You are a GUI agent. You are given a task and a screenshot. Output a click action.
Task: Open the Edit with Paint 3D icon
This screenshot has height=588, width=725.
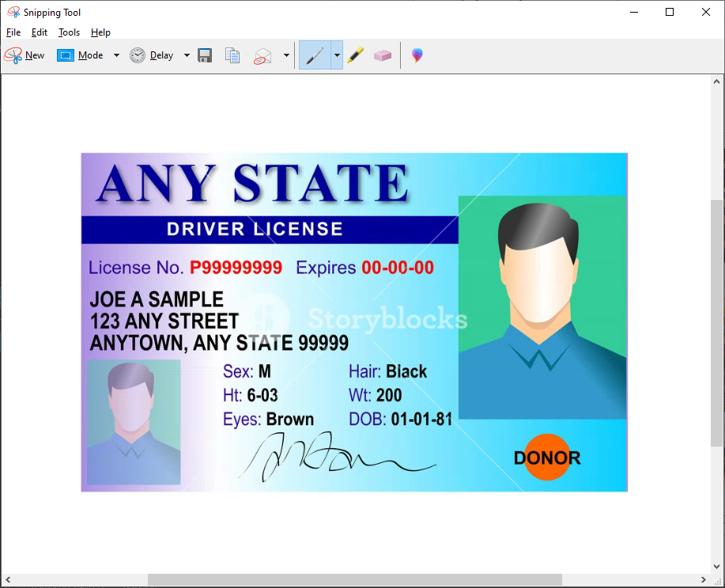tap(417, 55)
